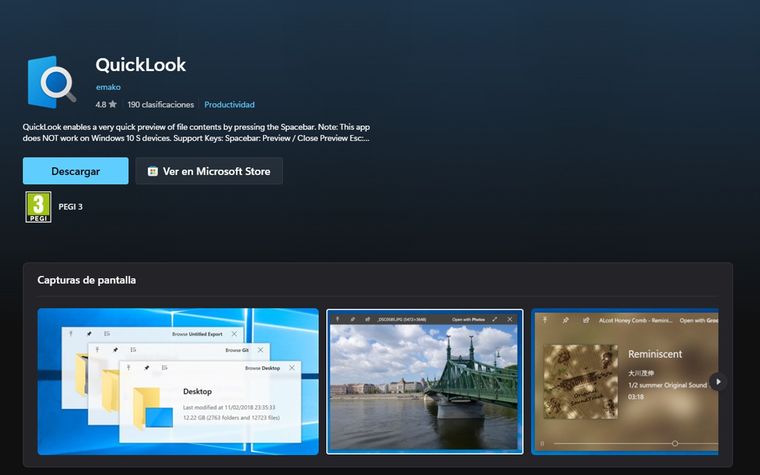Click the 4.8 star rating

pyautogui.click(x=106, y=105)
